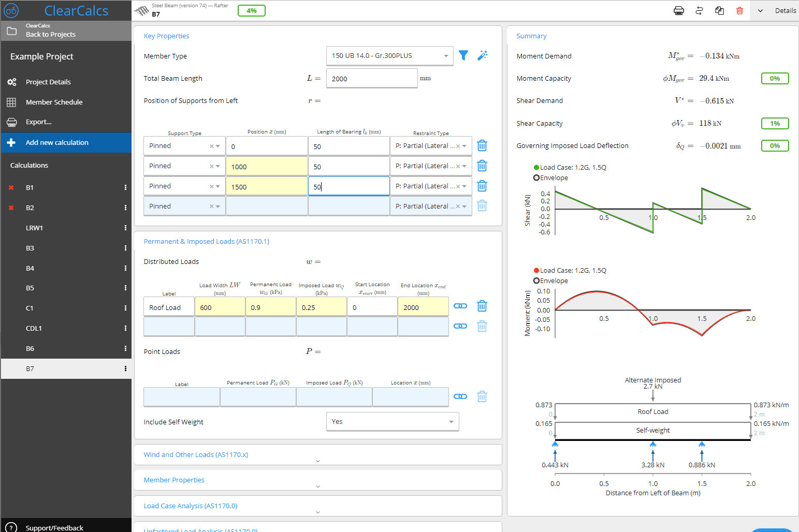Print the B7 calculation

pyautogui.click(x=678, y=10)
